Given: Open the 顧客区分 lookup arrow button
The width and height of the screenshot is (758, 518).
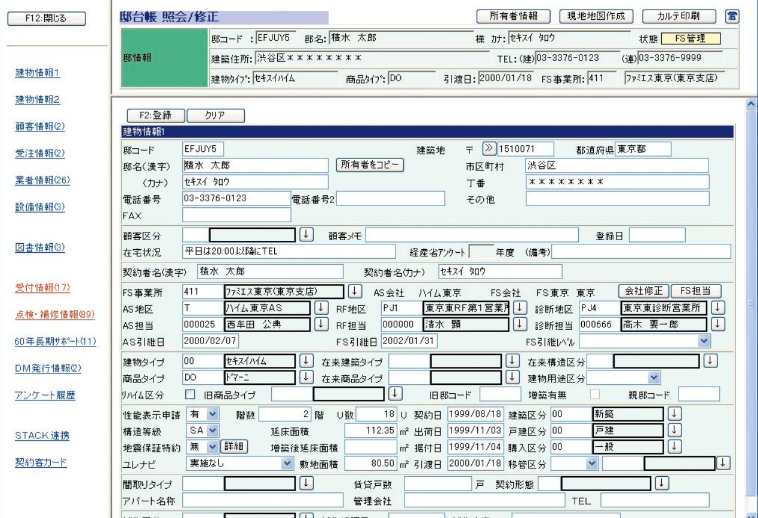Looking at the screenshot, I should pyautogui.click(x=306, y=234).
